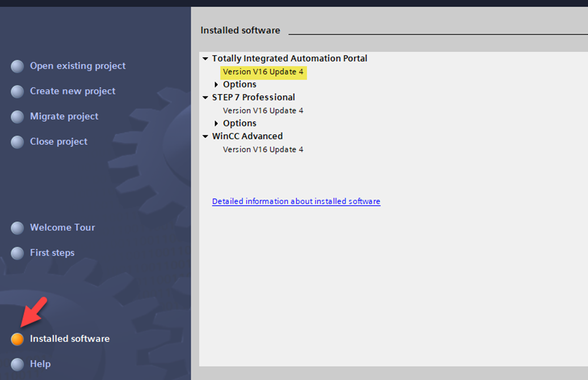Expand Options under STEP 7 Professional
The width and height of the screenshot is (588, 380).
[216, 124]
